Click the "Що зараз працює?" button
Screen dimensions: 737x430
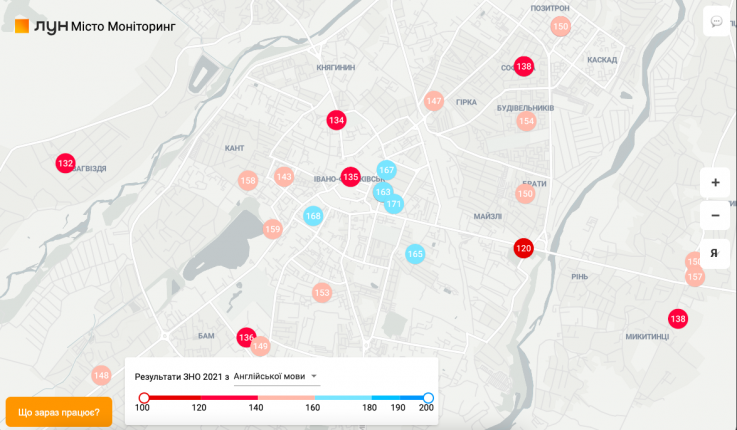click(x=58, y=411)
